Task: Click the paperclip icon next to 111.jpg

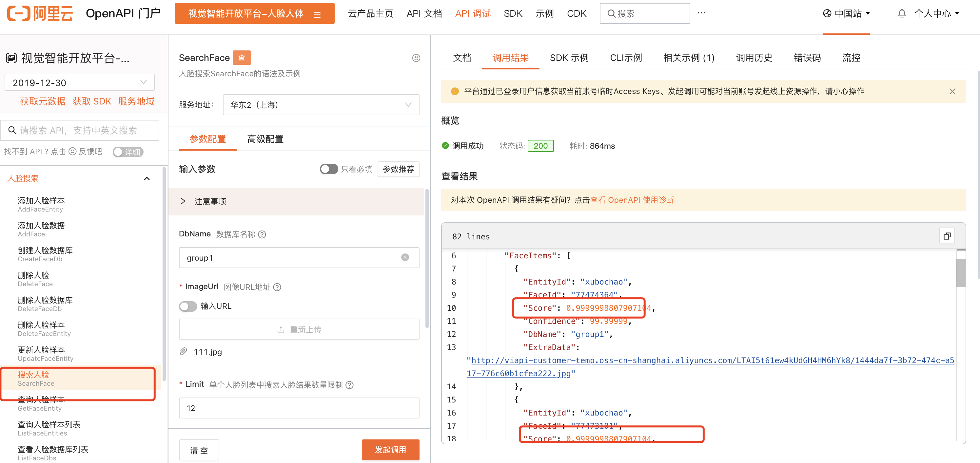Action: (x=183, y=352)
